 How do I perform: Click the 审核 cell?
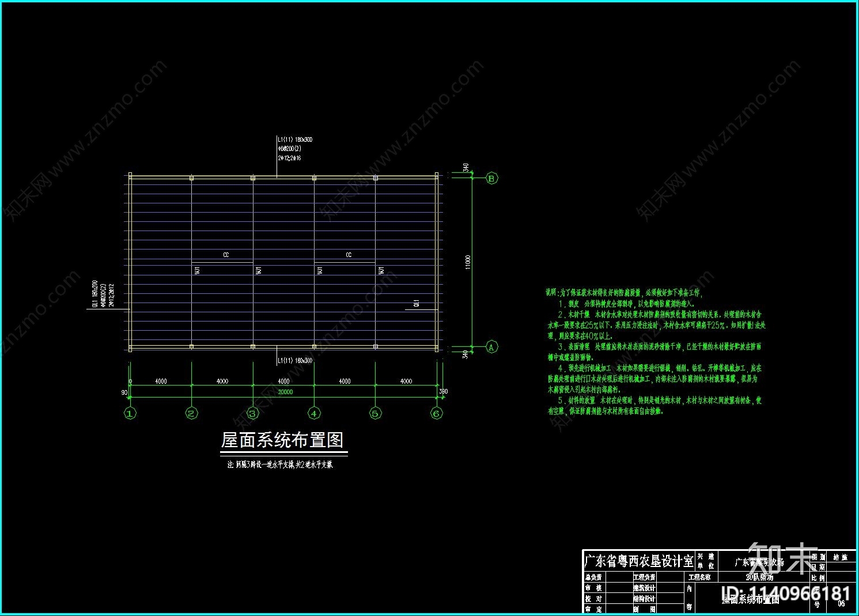(x=593, y=588)
